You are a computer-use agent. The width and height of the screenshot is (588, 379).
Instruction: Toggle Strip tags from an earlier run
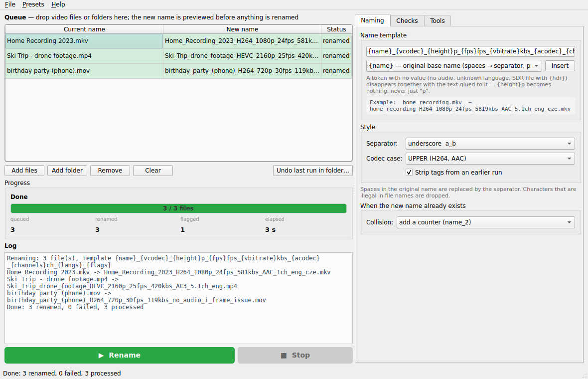pyautogui.click(x=409, y=172)
